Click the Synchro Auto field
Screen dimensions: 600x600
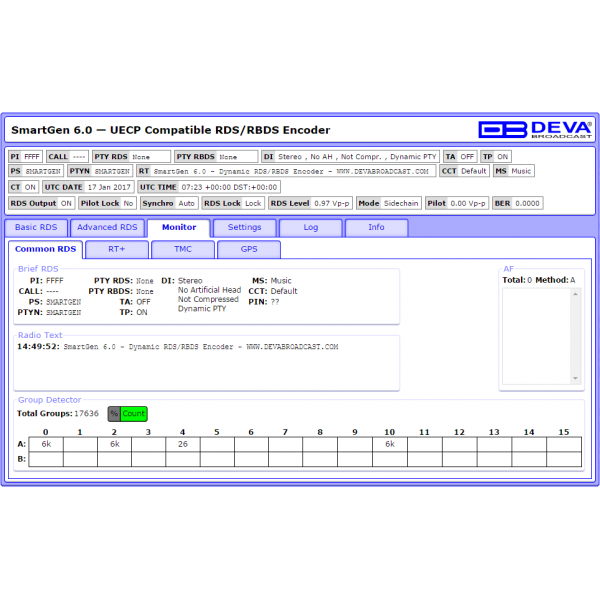pyautogui.click(x=169, y=203)
